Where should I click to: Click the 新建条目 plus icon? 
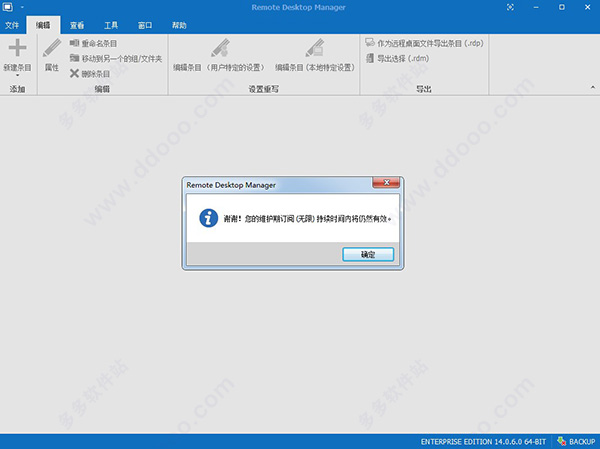18,48
